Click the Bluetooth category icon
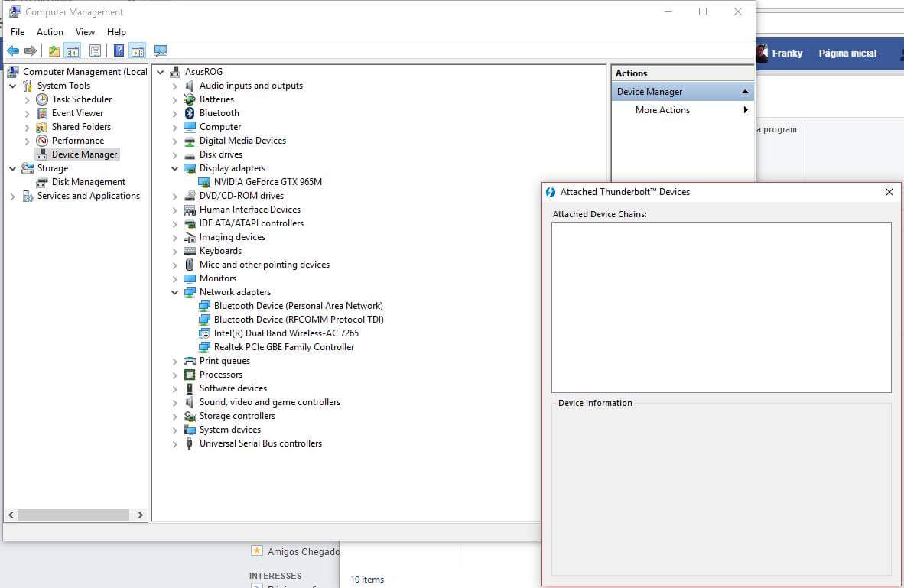Screen dimensions: 904x588 190,113
